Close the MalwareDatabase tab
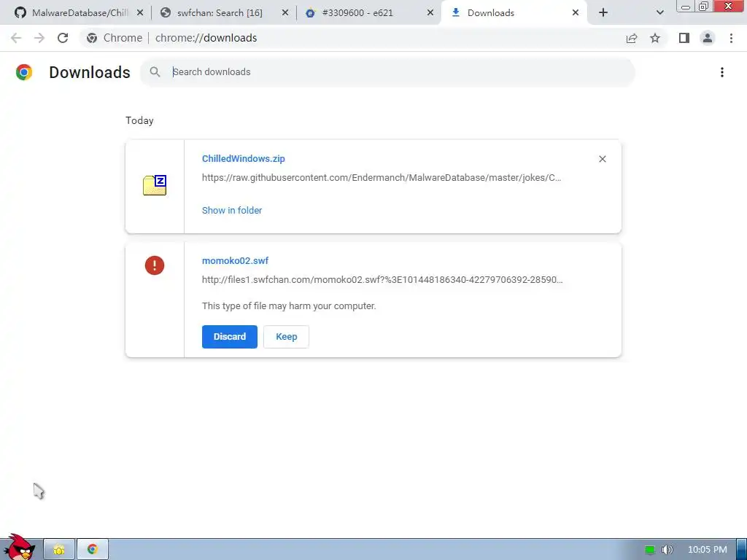 [x=140, y=13]
